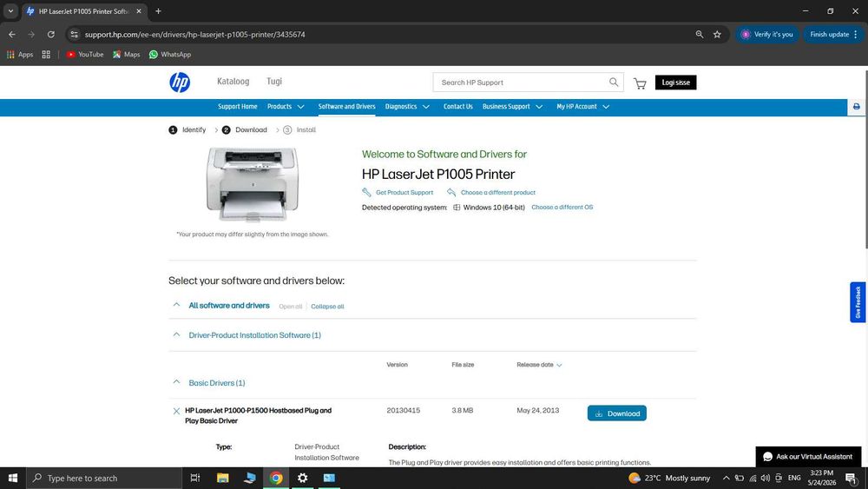Open the Kataloog menu
This screenshot has height=489, width=868.
pos(233,82)
